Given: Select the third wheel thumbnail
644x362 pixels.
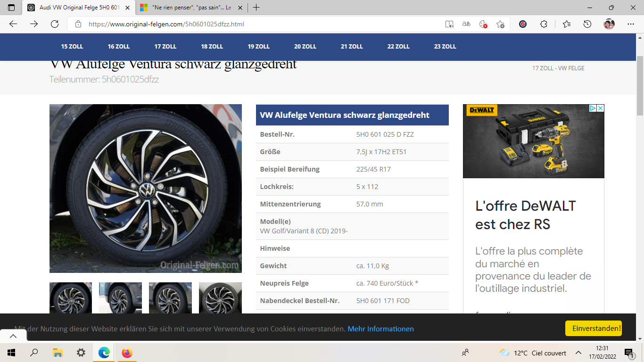Looking at the screenshot, I should pyautogui.click(x=170, y=298).
